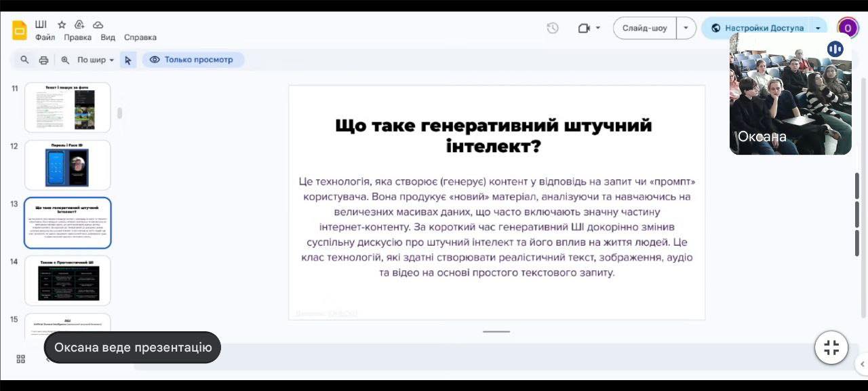Screen dimensions: 868x391
Task: Click the print icon
Action: (x=43, y=60)
